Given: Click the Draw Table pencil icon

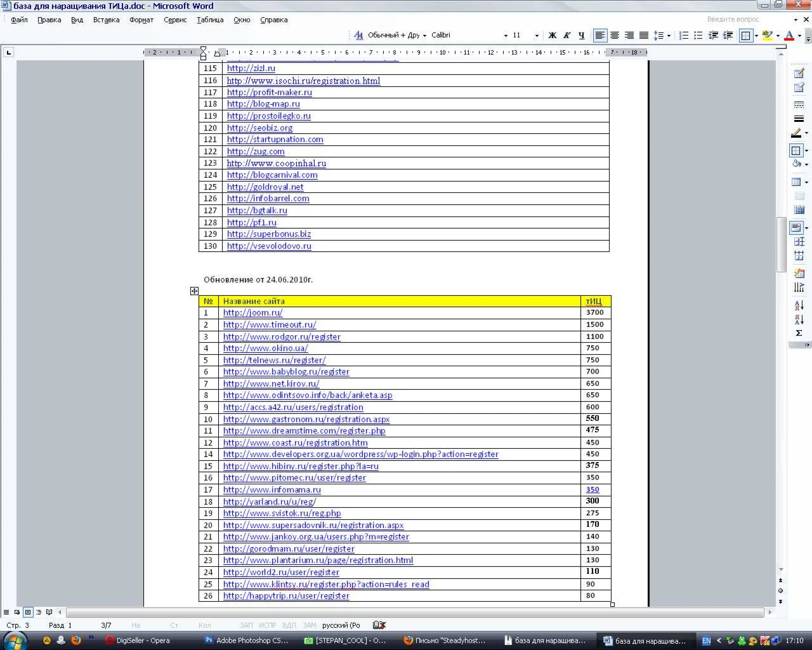Looking at the screenshot, I should [799, 74].
